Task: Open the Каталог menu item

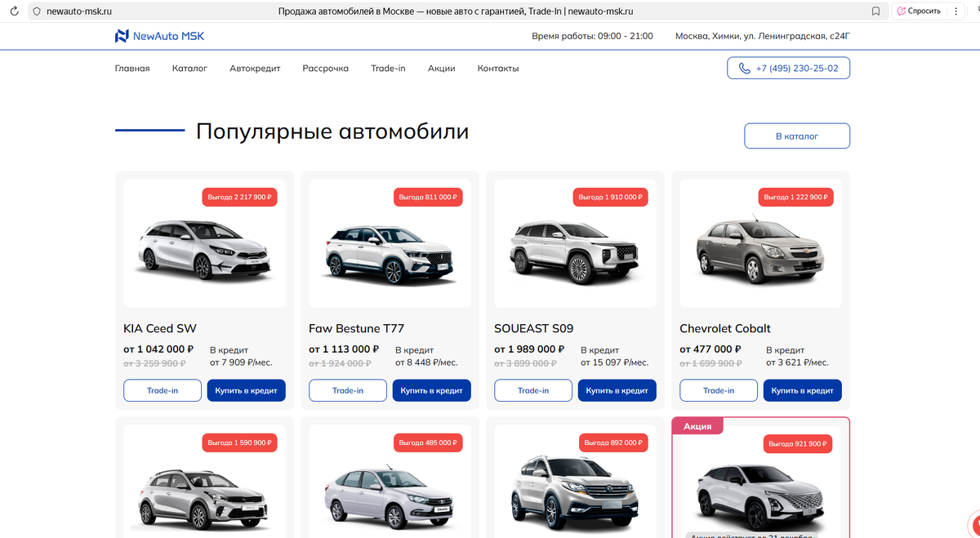Action: tap(189, 69)
